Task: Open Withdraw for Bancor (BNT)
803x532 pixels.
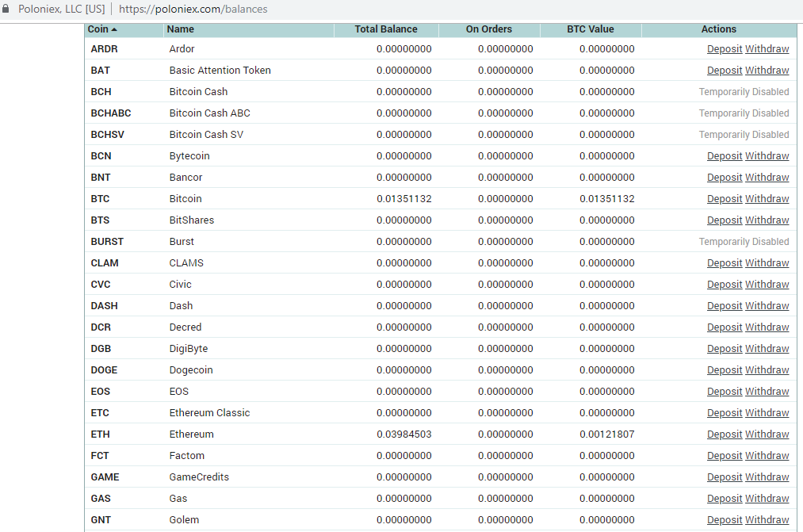Action: click(x=767, y=178)
